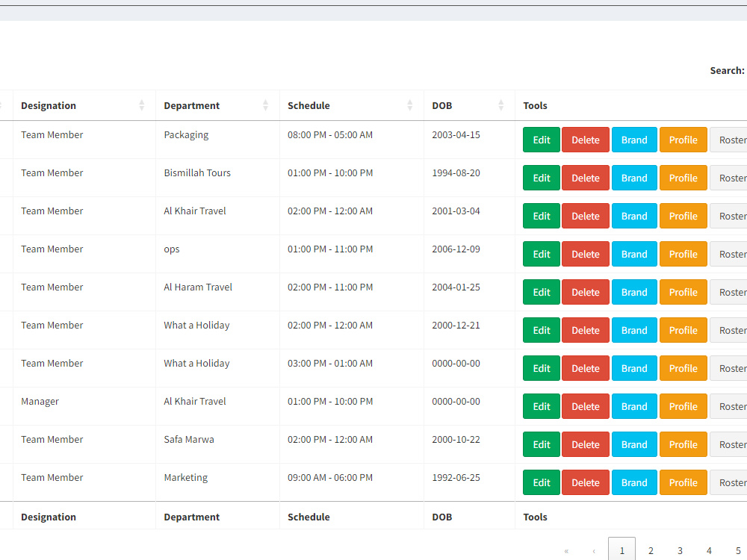This screenshot has width=747, height=560.
Task: Select the 'Manager' designation cell
Action: click(84, 406)
